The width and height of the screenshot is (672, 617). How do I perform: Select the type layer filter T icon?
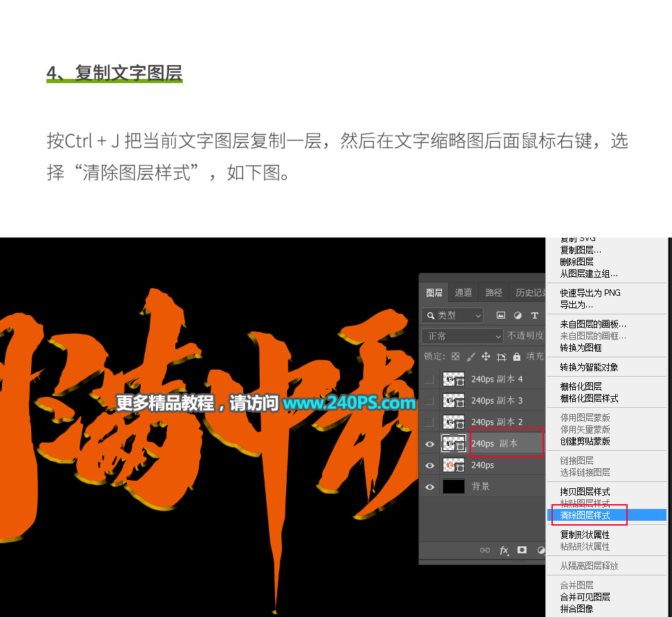click(x=535, y=316)
